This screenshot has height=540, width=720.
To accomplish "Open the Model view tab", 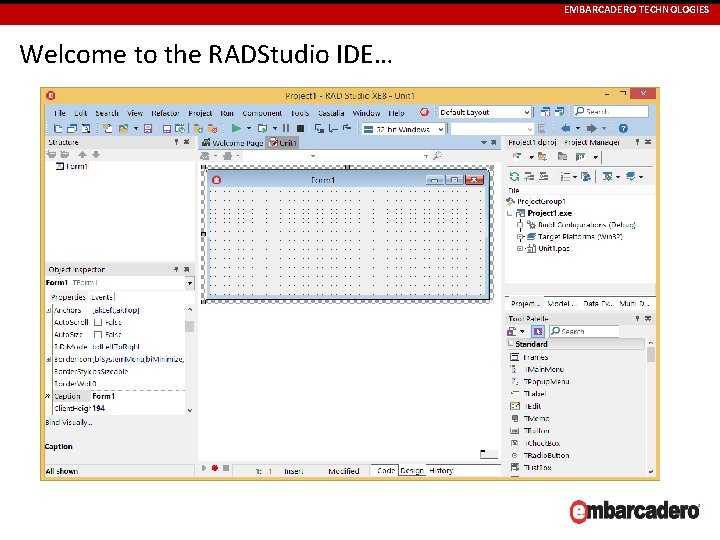I will [x=560, y=303].
